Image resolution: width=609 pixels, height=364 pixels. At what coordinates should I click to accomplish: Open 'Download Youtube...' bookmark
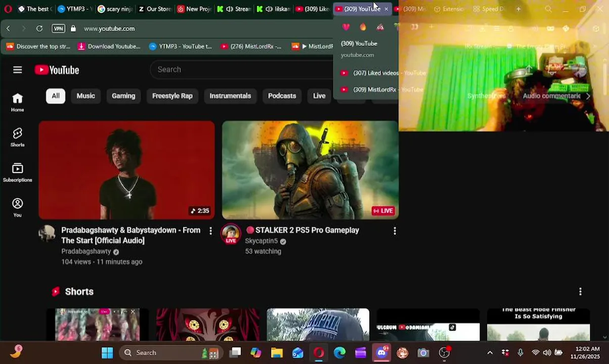109,47
